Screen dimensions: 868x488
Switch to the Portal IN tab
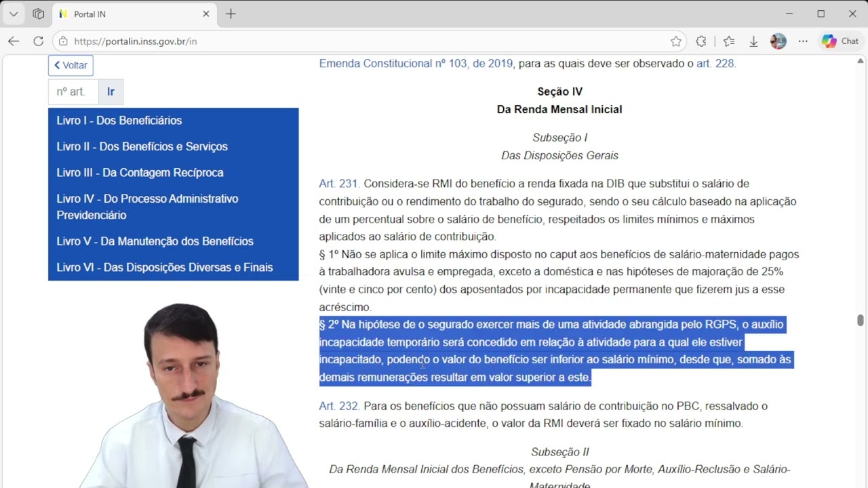(133, 14)
